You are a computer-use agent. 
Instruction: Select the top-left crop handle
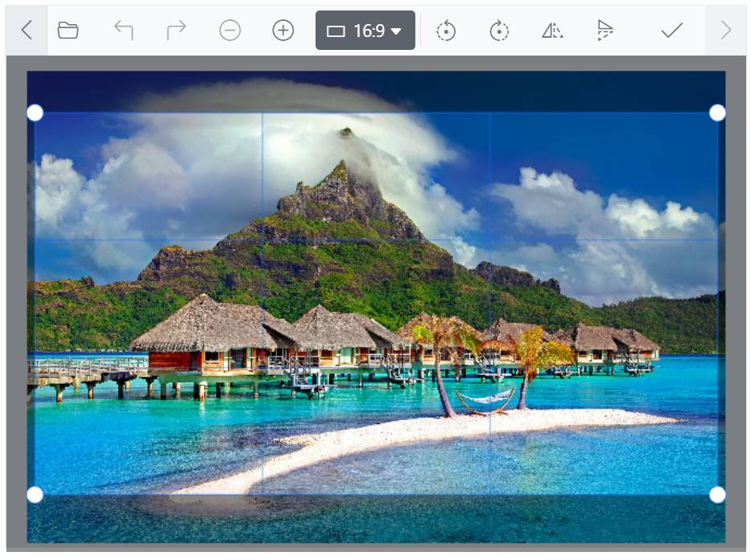[34, 113]
